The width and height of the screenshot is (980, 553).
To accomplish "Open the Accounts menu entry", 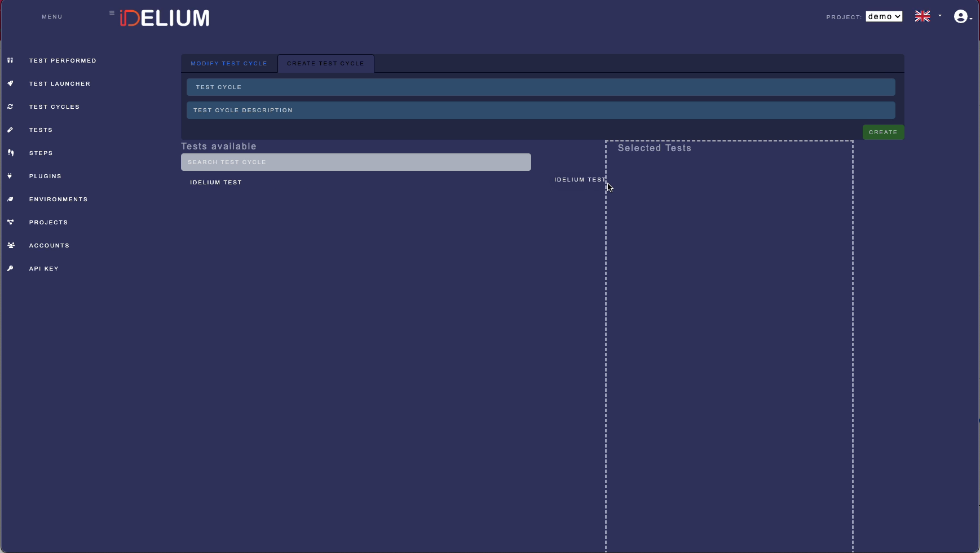I will 49,245.
